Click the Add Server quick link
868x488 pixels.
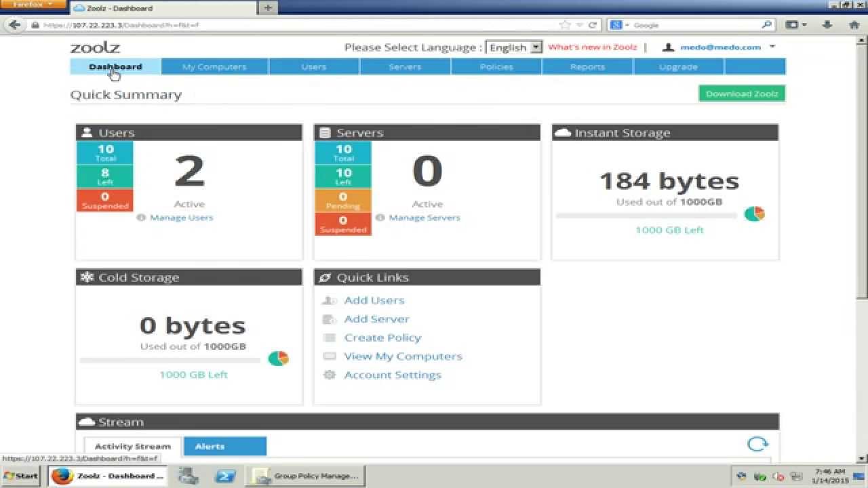tap(377, 319)
